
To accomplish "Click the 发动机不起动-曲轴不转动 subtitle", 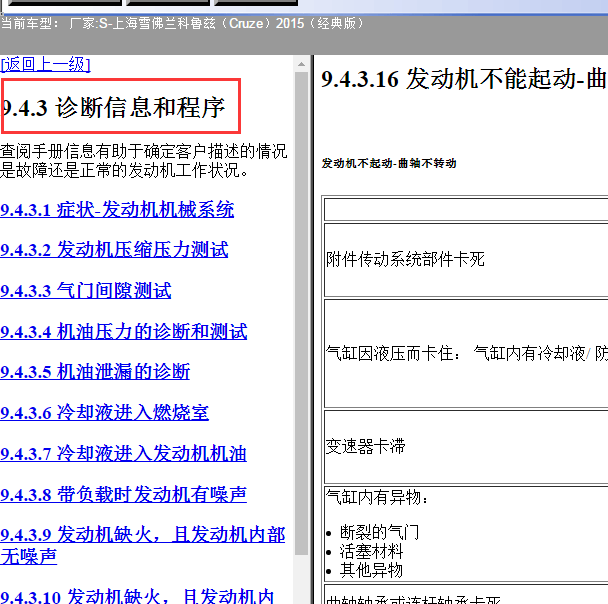I will (389, 163).
